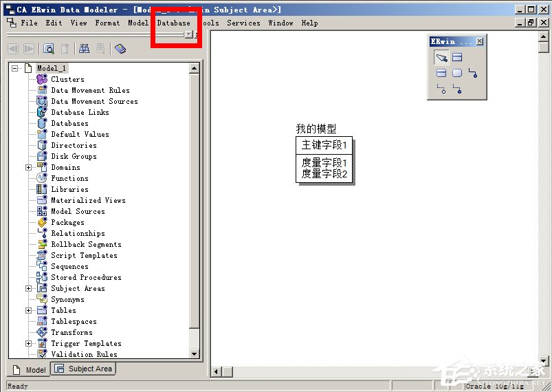Click the forward navigation arrow in toolbar
The height and width of the screenshot is (392, 552).
(28, 49)
